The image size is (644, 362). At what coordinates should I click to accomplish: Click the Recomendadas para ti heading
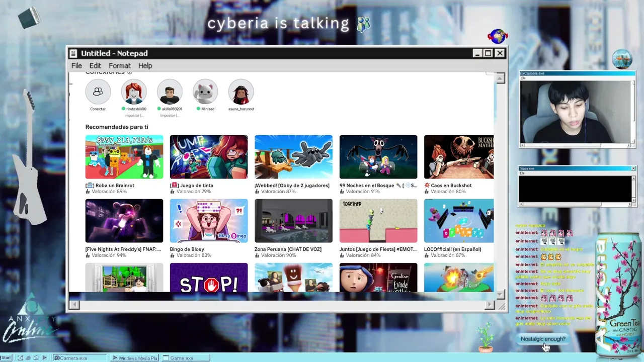click(x=117, y=127)
